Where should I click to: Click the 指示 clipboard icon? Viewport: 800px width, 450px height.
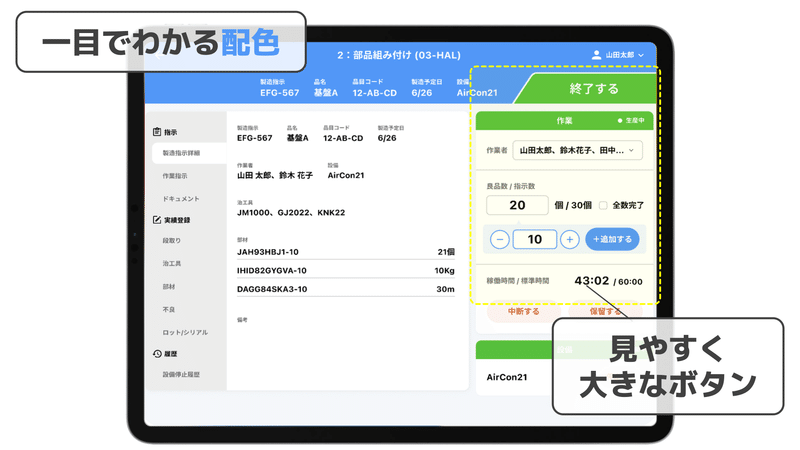pyautogui.click(x=157, y=132)
